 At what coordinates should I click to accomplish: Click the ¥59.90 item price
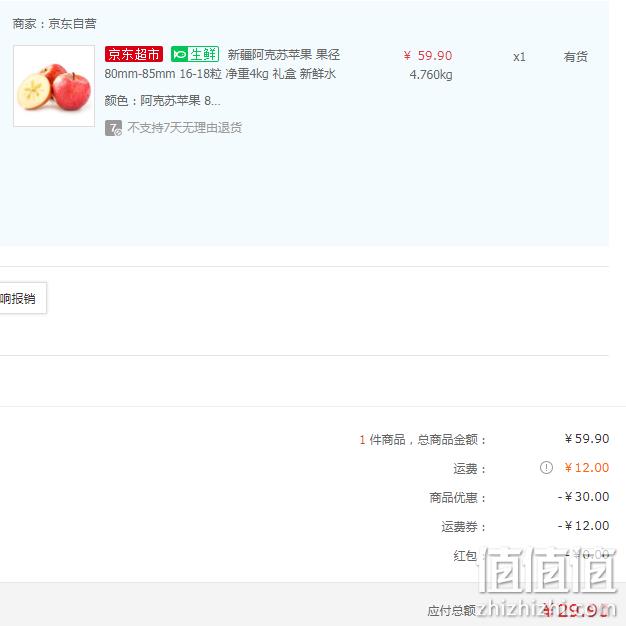428,56
